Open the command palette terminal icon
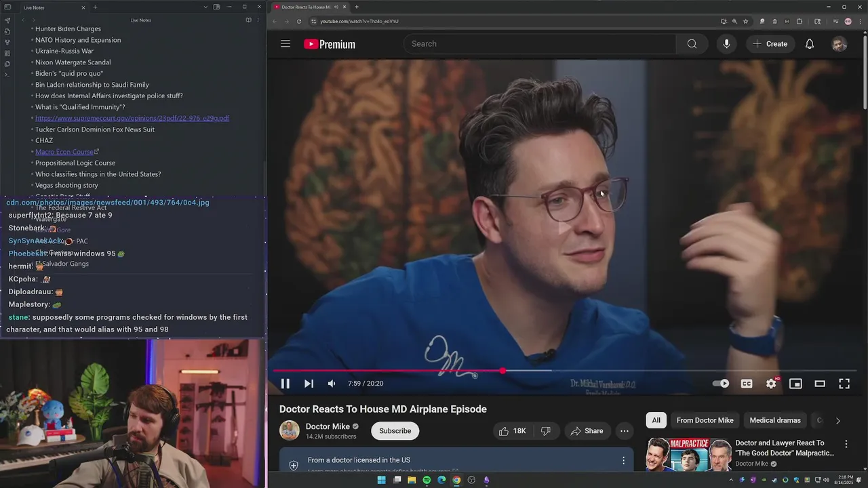Viewport: 868px width, 488px height. tap(7, 75)
